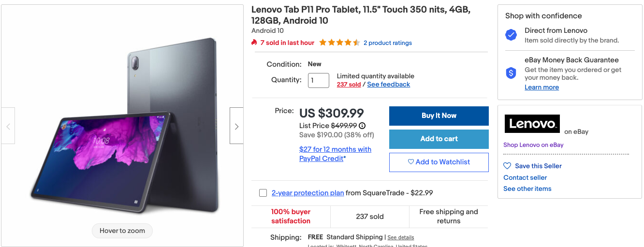Click Learn more about Money Back Guarantee
This screenshot has width=644, height=247.
[x=542, y=87]
